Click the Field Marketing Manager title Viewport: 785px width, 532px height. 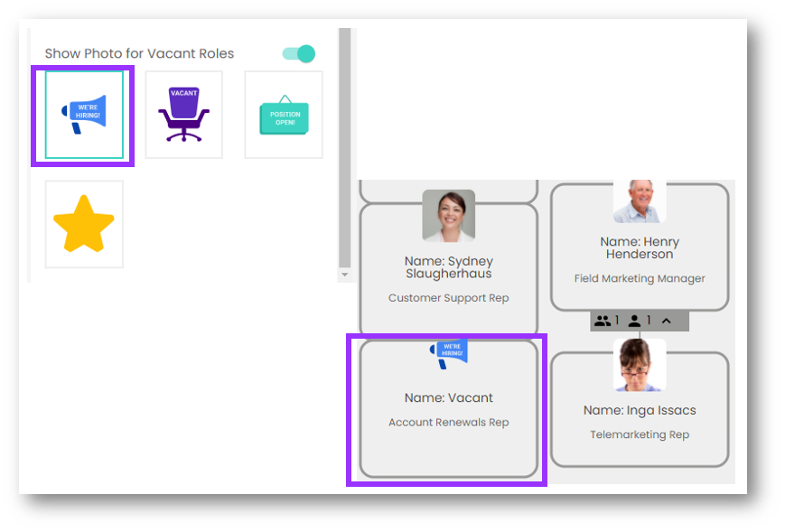(x=640, y=278)
